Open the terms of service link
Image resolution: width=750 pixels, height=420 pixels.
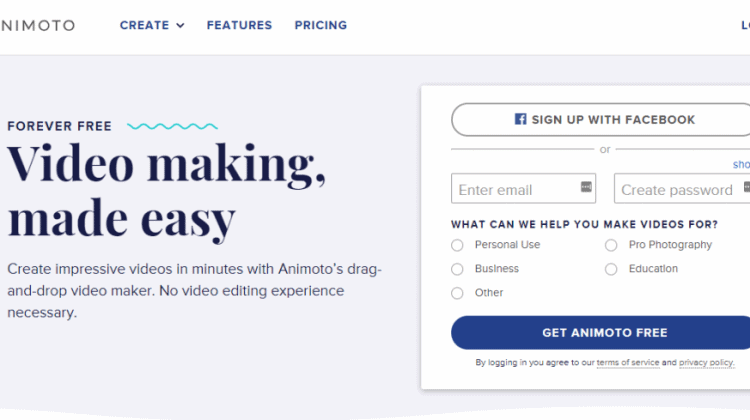628,363
